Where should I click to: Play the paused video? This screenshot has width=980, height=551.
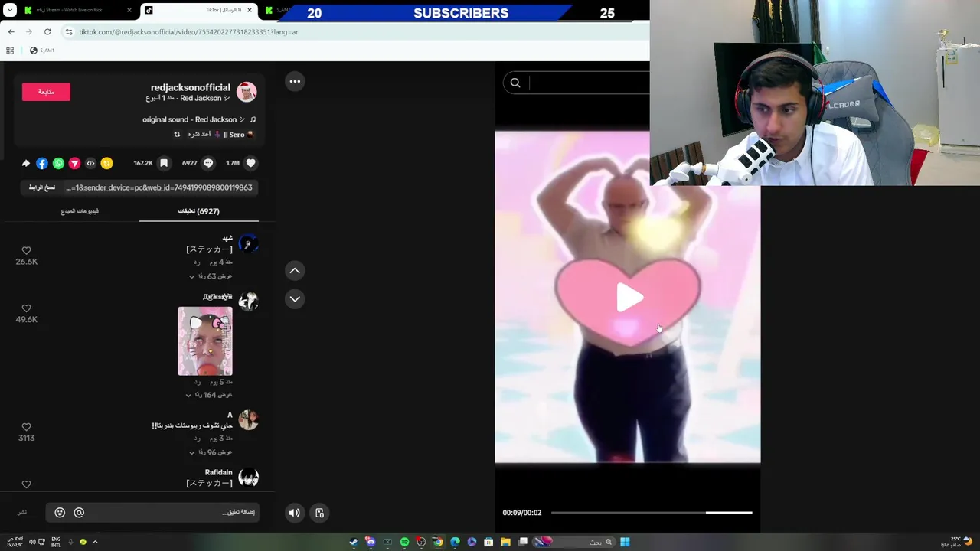[629, 298]
